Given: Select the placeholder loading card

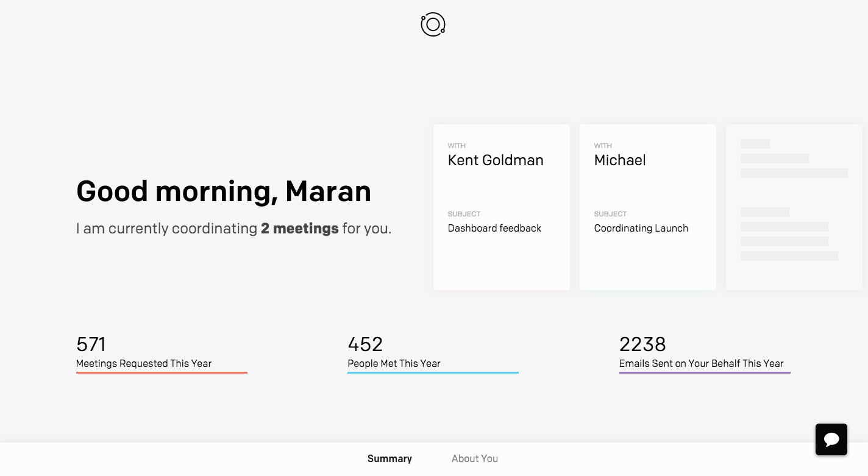Looking at the screenshot, I should tap(794, 207).
